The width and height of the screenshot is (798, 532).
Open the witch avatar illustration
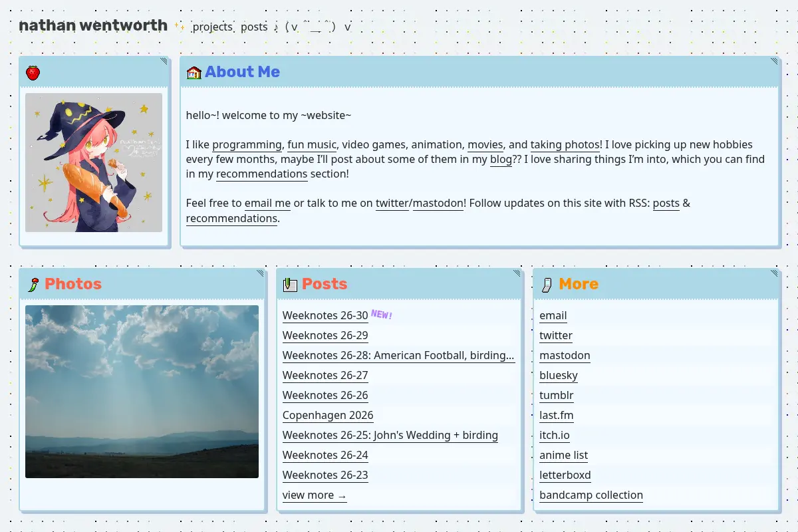[x=94, y=162]
